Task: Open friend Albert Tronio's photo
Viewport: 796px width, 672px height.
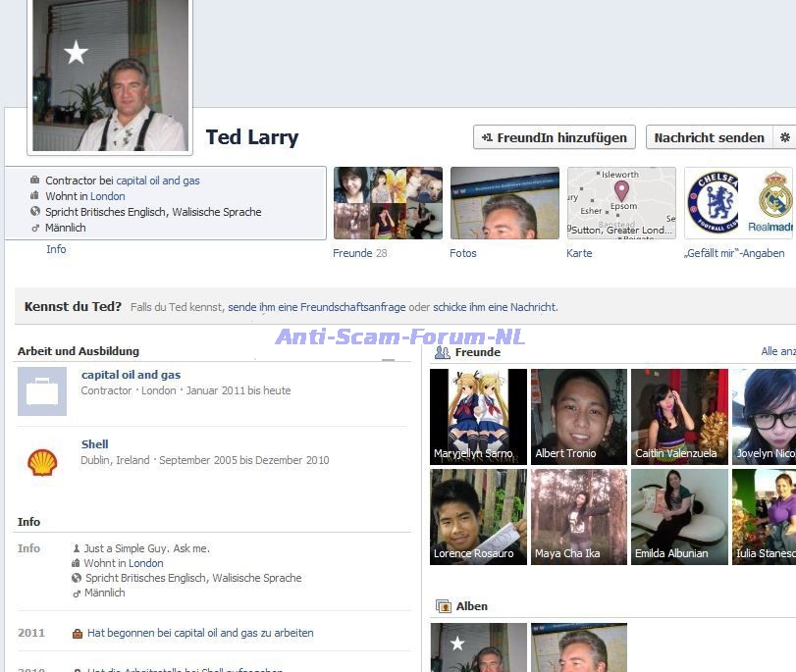Action: coord(578,416)
